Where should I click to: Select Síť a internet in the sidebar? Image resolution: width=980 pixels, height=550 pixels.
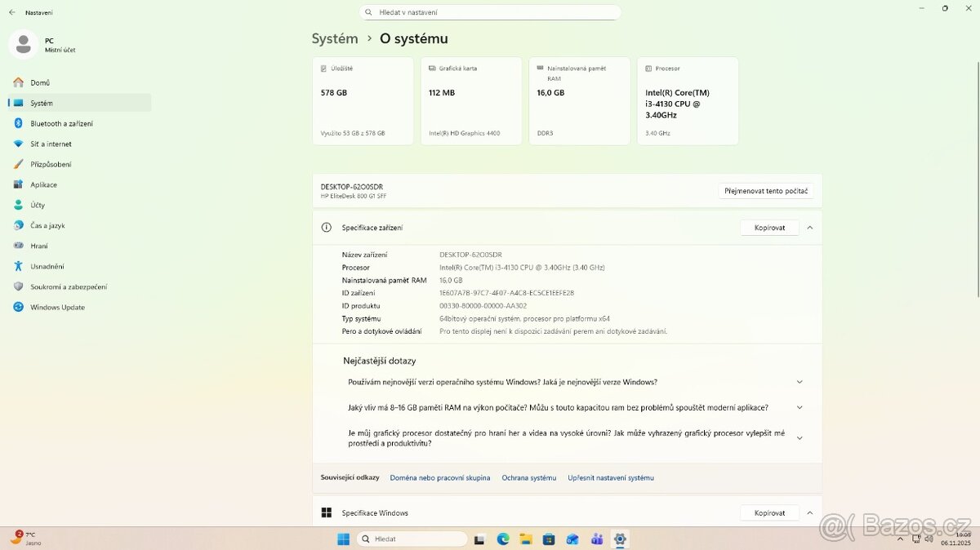[49, 144]
